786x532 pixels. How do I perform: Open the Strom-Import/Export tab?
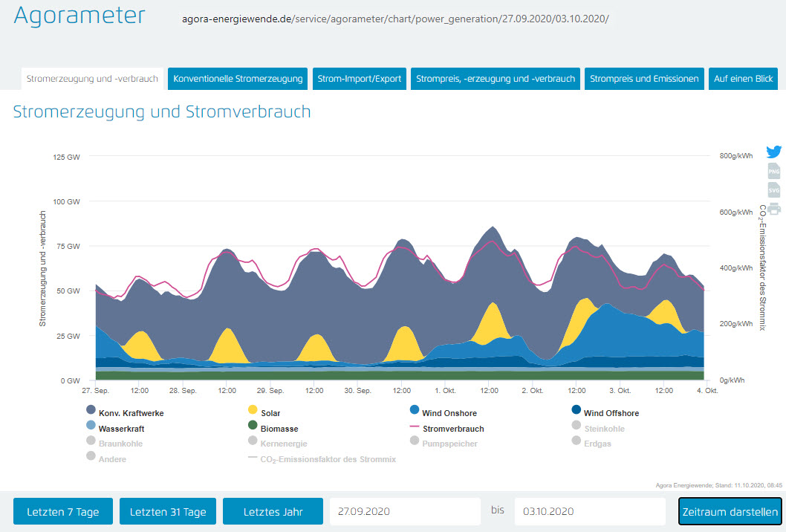359,79
